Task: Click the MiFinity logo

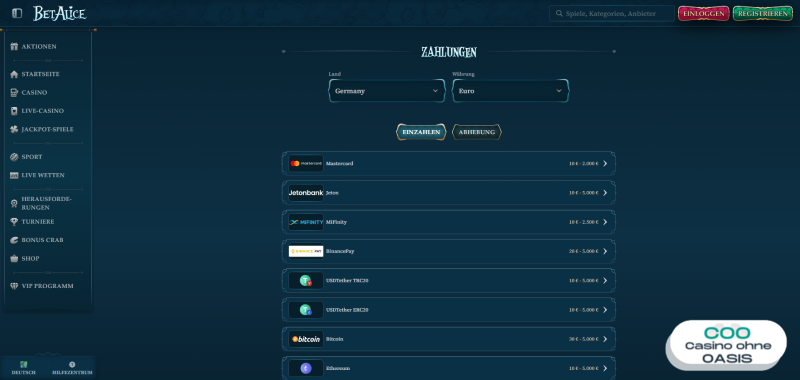Action: (x=306, y=222)
